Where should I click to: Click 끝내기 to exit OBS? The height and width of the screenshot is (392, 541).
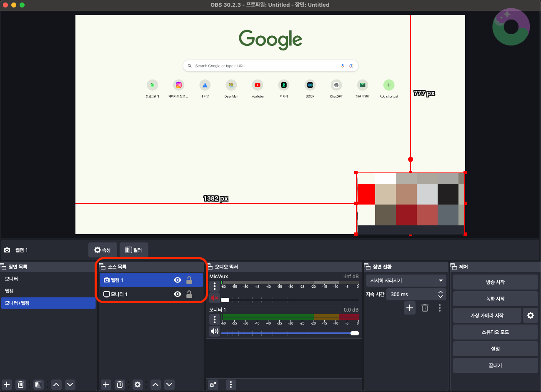(495, 365)
